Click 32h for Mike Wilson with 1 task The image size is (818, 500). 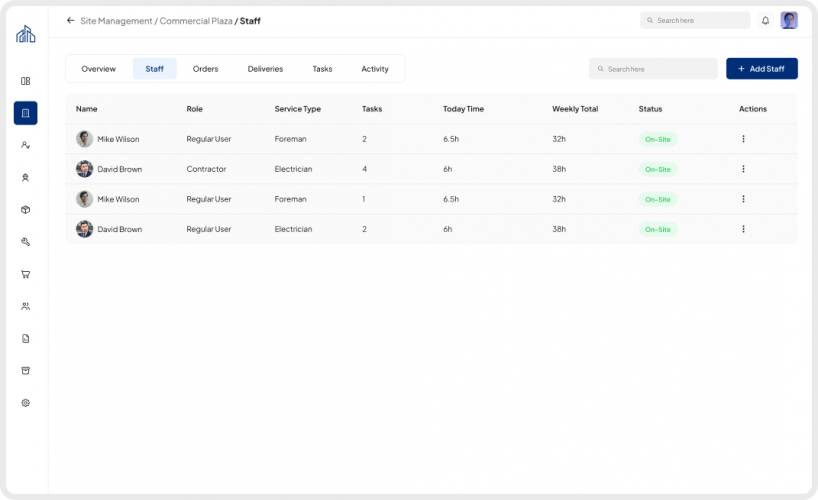559,199
